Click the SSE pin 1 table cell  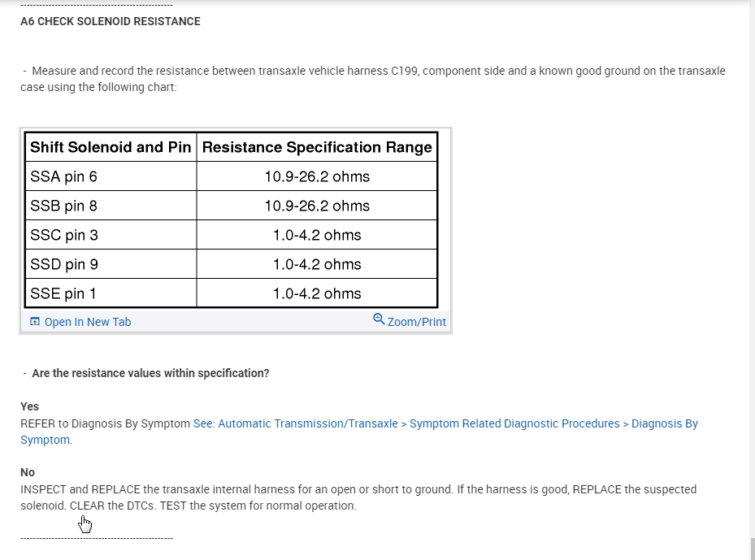pos(111,293)
